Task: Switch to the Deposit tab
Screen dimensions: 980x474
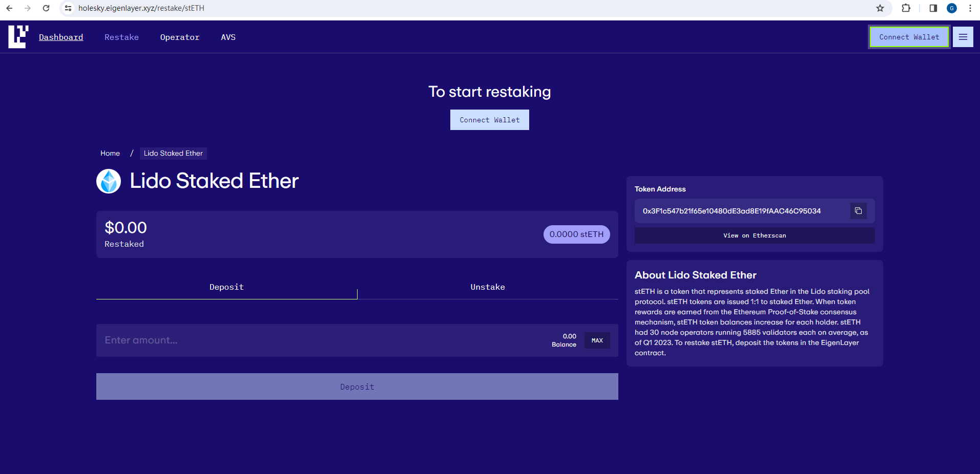Action: 226,287
